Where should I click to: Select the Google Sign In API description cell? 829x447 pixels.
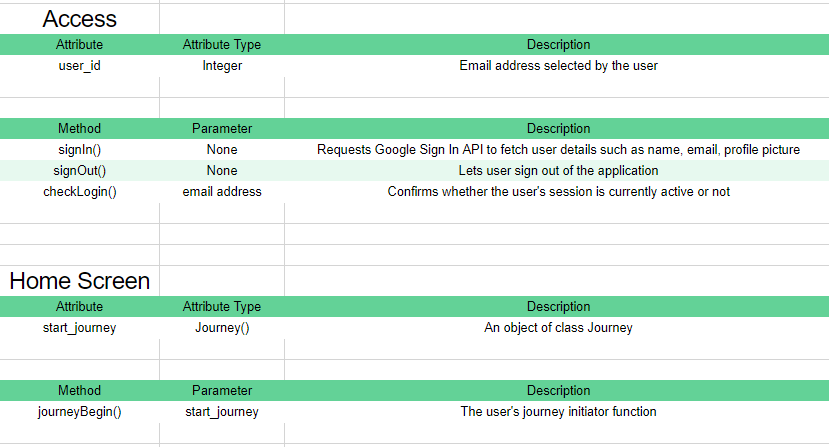coord(558,150)
